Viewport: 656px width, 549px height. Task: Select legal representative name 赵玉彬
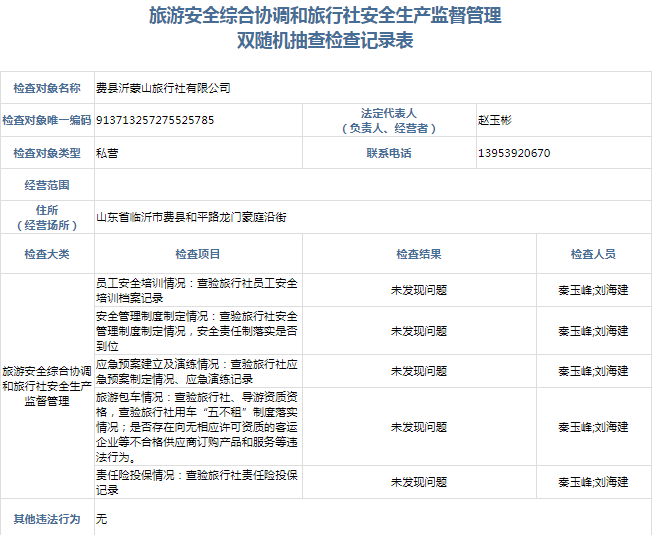[x=495, y=121]
